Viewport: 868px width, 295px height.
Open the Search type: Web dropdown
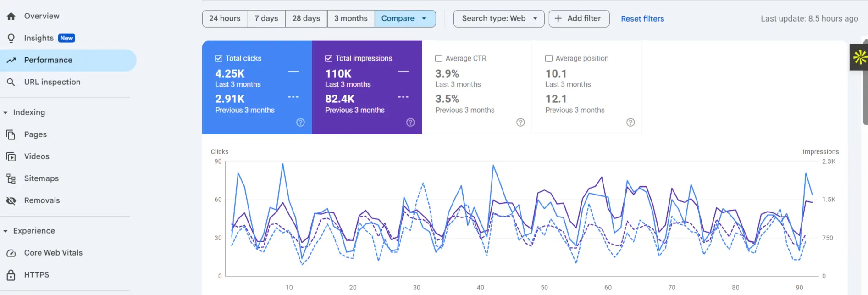pyautogui.click(x=498, y=19)
